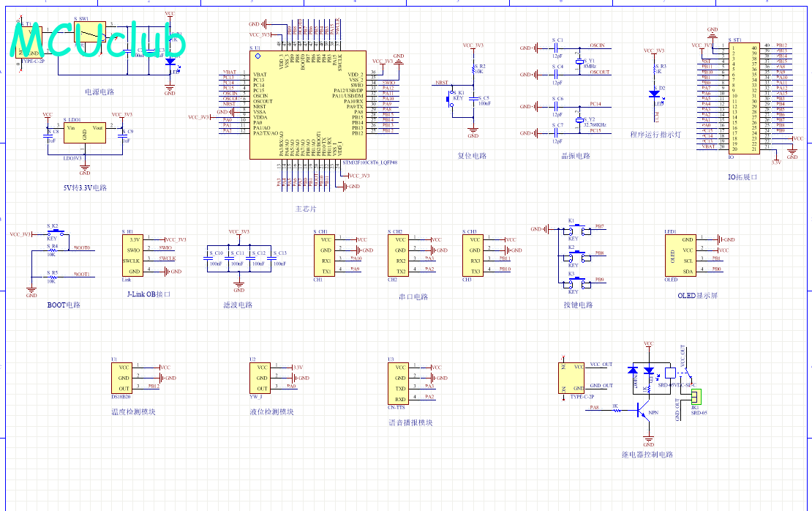Select the 主芯片 caption text
This screenshot has width=812, height=511.
pos(306,209)
